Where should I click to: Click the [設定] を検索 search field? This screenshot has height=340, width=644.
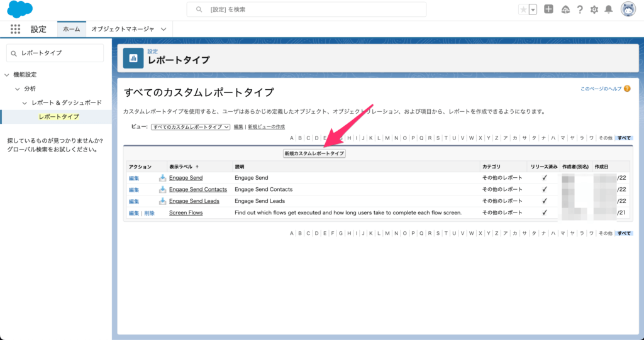point(306,9)
